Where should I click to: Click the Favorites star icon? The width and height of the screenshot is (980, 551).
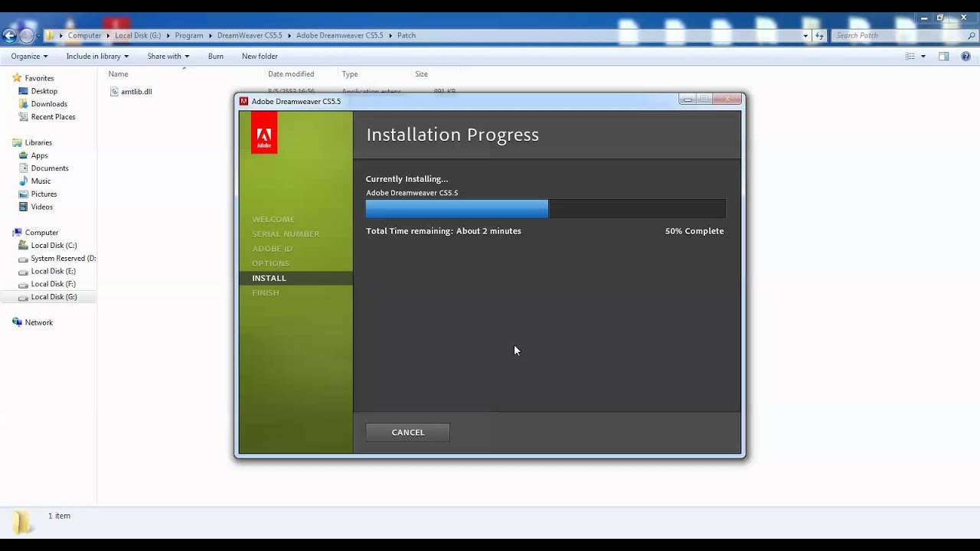17,78
